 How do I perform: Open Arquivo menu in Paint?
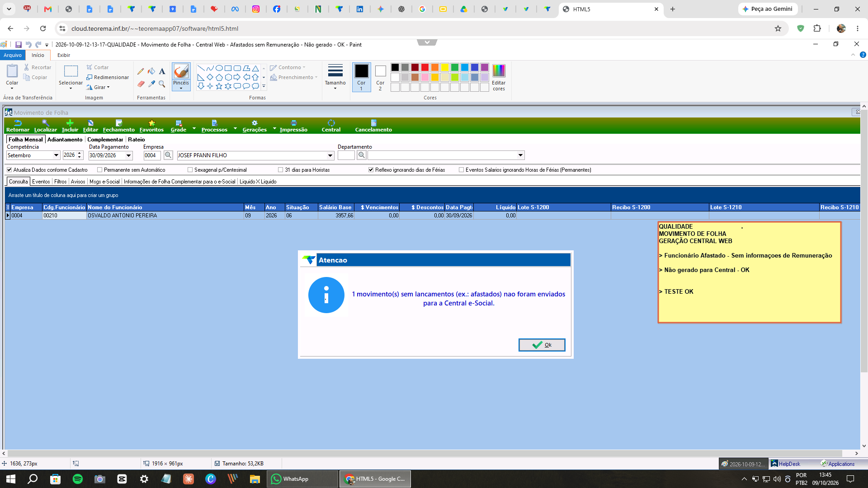click(13, 55)
